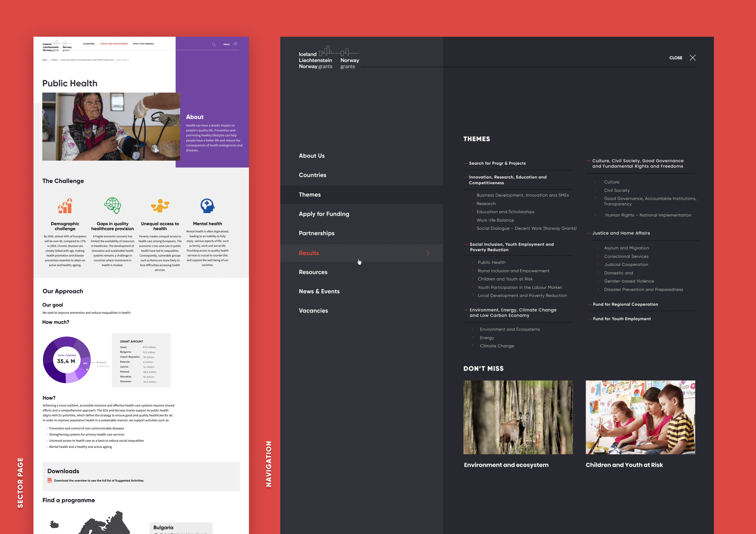This screenshot has height=534, width=756.
Task: Open Children and Youth at Risk photo
Action: [640, 417]
